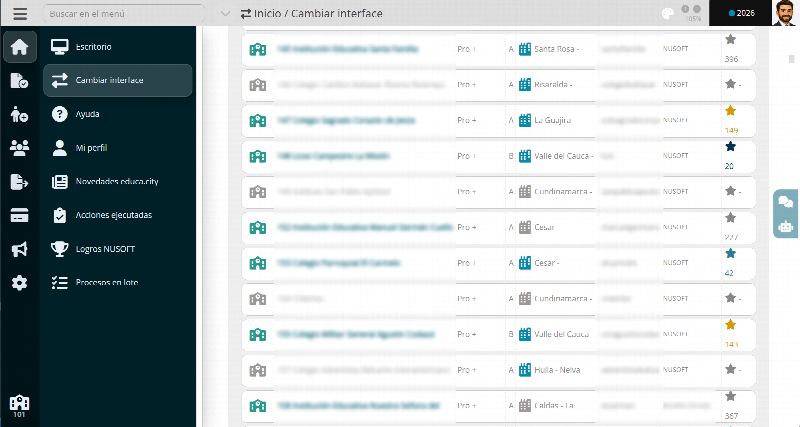The height and width of the screenshot is (427, 800).
Task: Click the Home icon in the sidebar
Action: point(19,47)
